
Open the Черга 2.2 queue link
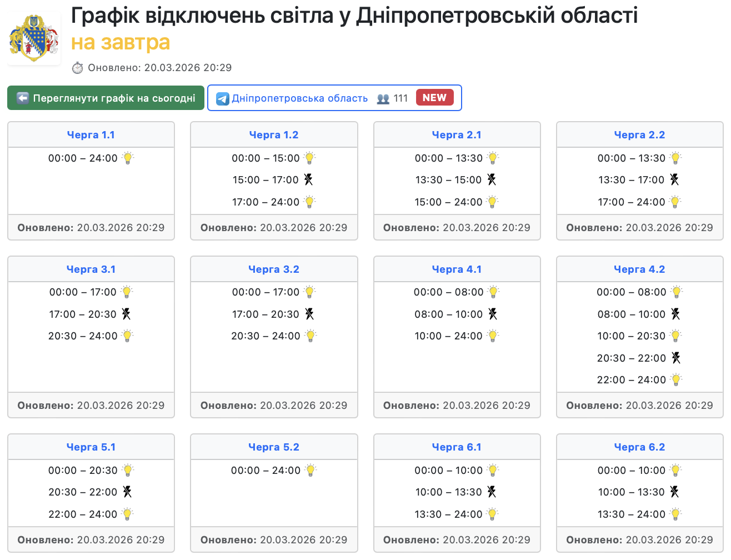pos(639,135)
